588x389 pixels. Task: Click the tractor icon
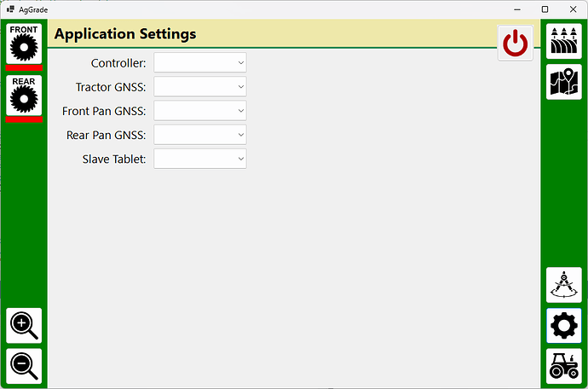coord(563,366)
